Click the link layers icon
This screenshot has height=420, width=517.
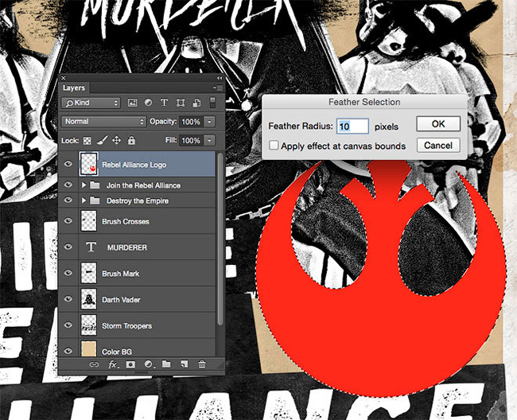pyautogui.click(x=94, y=364)
